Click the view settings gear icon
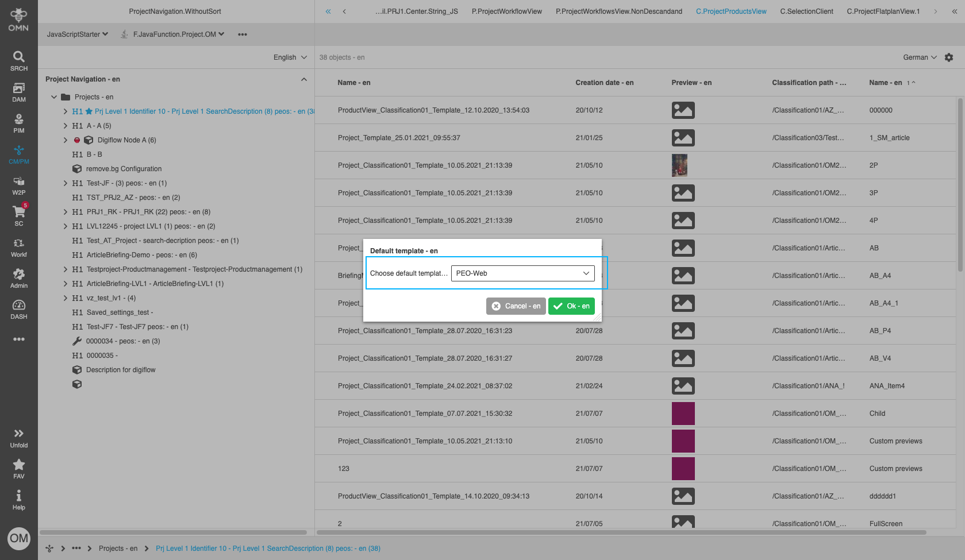The width and height of the screenshot is (965, 560). (x=949, y=57)
